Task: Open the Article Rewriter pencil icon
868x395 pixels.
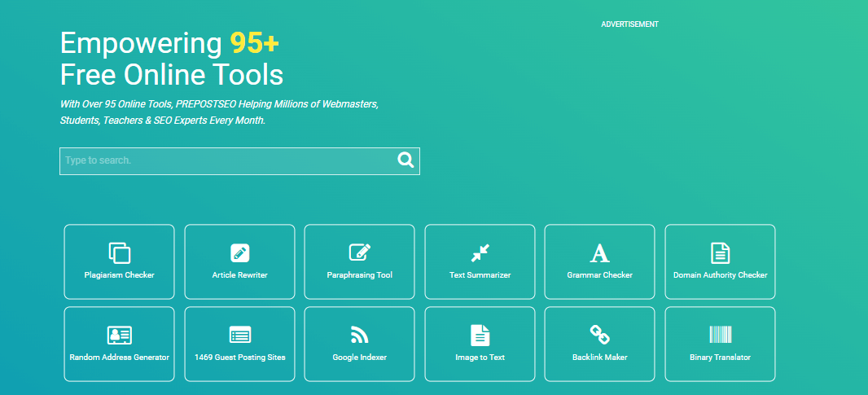Action: 240,252
